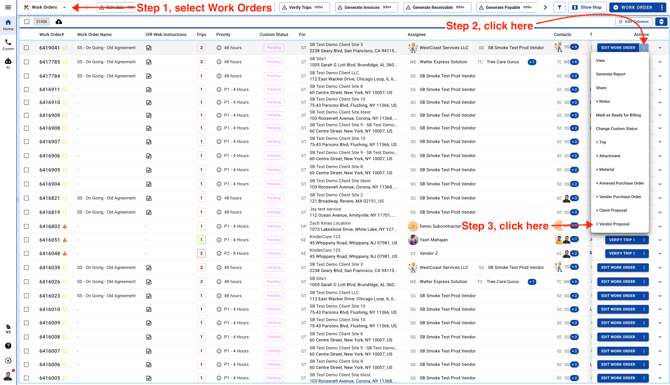Open the hamburger menu in the sidebar
The width and height of the screenshot is (670, 385).
tap(8, 7)
